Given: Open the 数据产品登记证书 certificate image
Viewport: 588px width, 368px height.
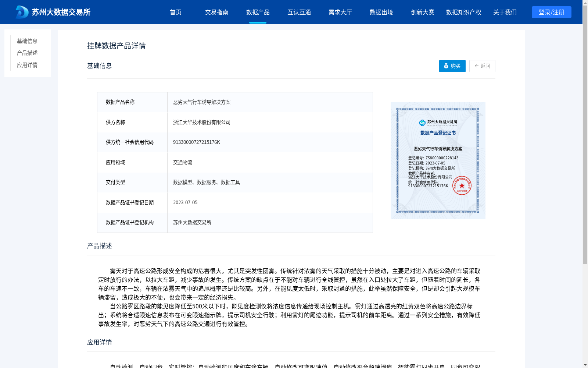Looking at the screenshot, I should [438, 160].
